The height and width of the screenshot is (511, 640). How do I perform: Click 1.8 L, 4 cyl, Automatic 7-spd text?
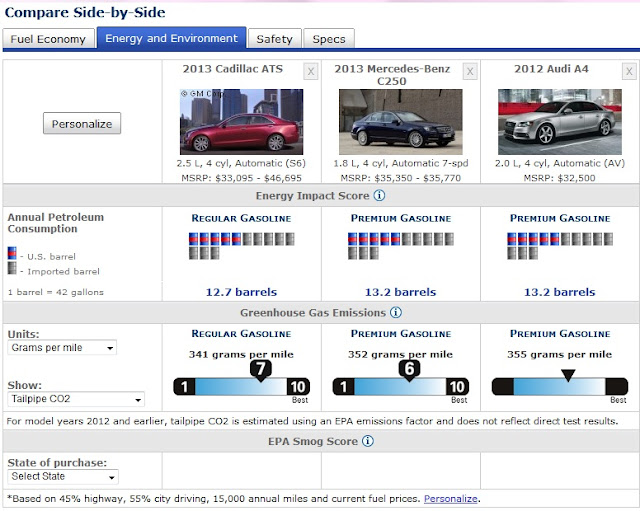tap(401, 163)
